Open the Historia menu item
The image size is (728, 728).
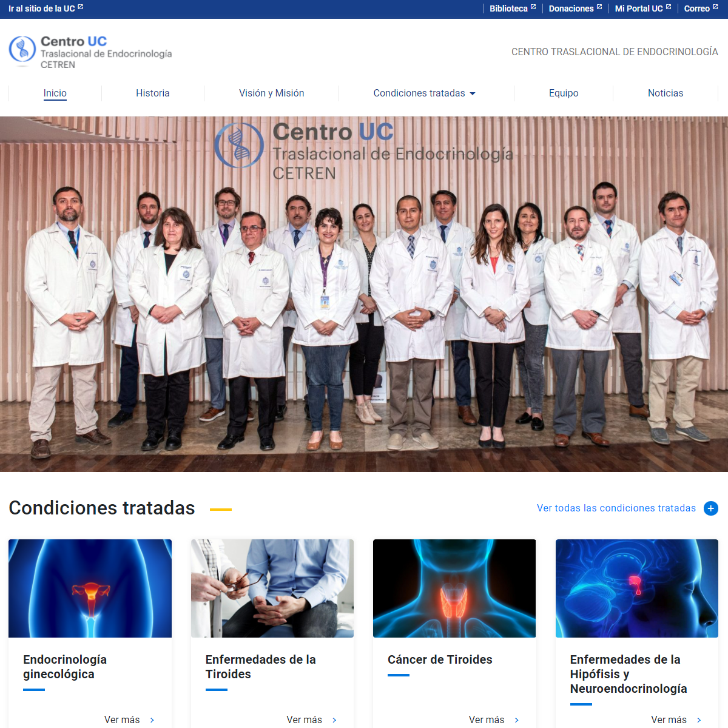153,93
